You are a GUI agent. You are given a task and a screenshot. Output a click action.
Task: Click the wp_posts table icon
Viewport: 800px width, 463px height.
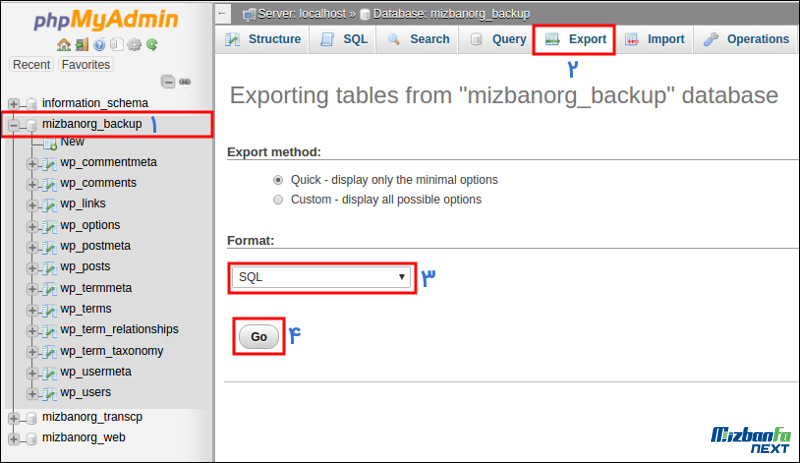(x=48, y=267)
